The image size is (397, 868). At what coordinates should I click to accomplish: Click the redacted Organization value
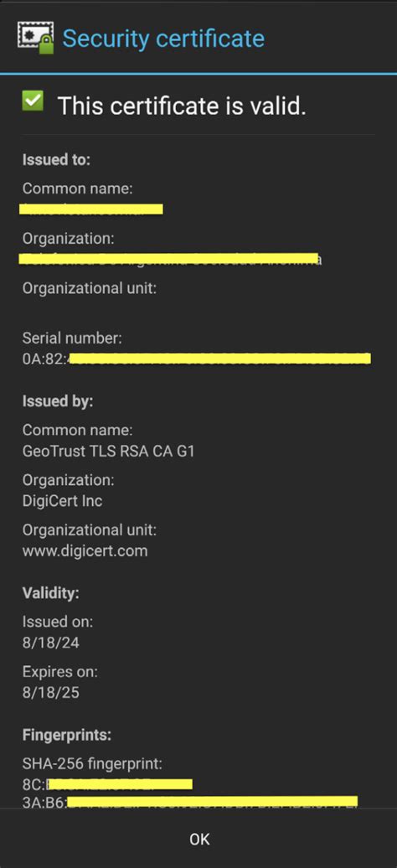[x=171, y=259]
